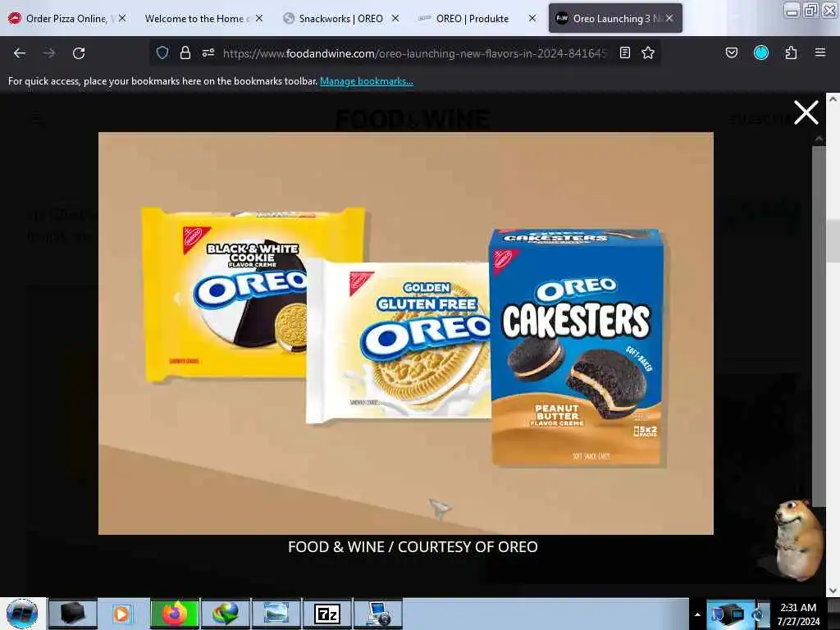Close the Welcome to the Home tab
Viewport: 840px width, 630px height.
[x=259, y=18]
